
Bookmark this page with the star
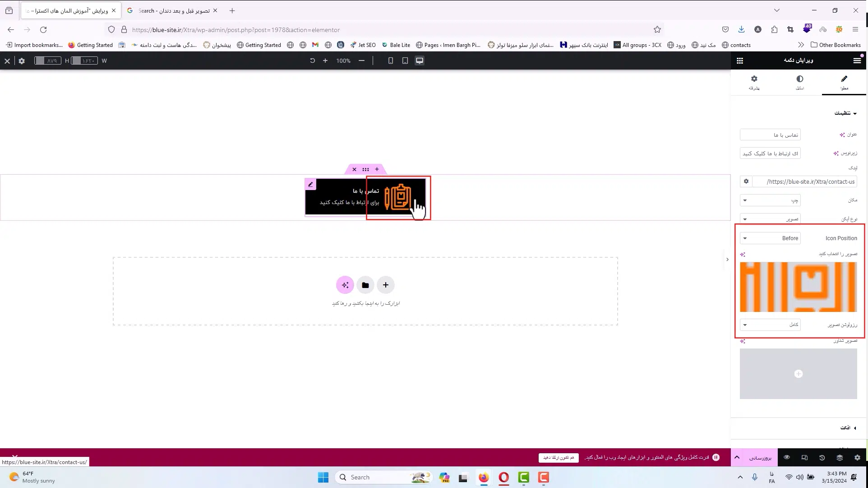pos(657,30)
